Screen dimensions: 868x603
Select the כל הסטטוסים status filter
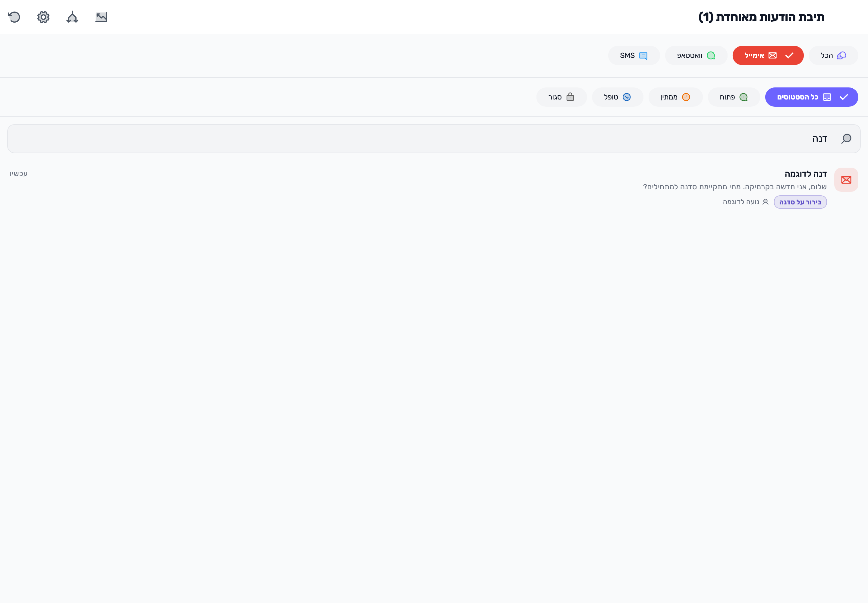(811, 97)
